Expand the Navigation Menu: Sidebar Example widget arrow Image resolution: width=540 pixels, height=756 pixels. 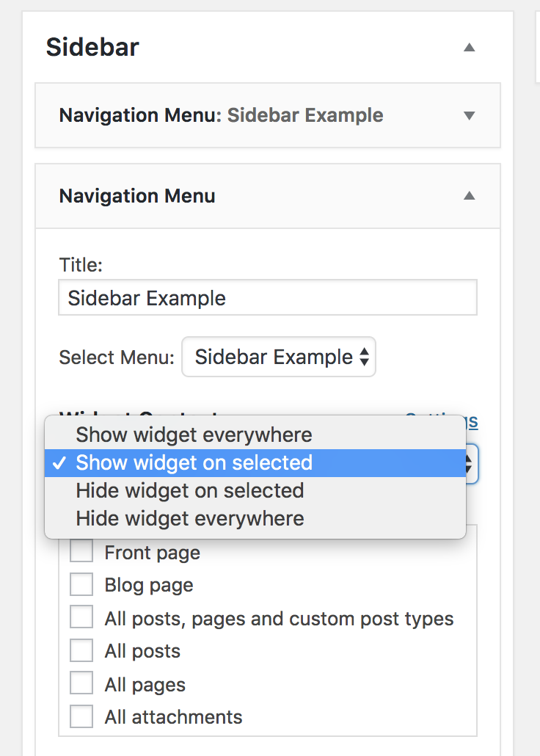click(469, 115)
